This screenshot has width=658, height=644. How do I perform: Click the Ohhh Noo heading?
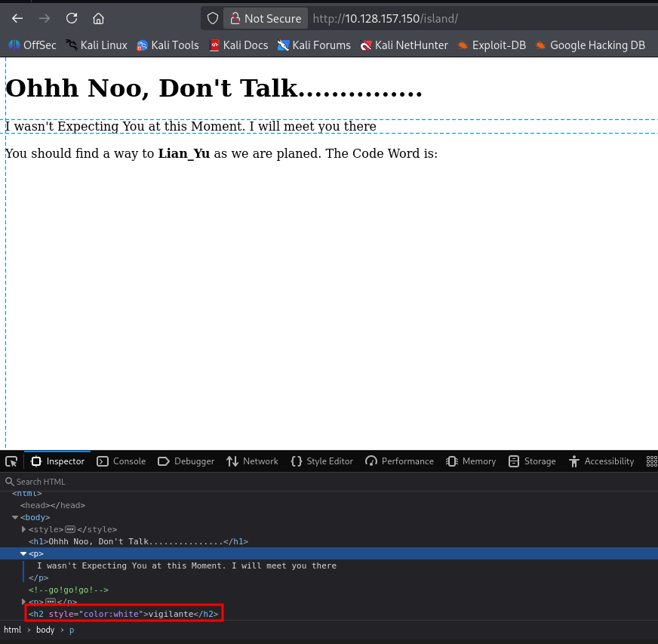(x=214, y=88)
